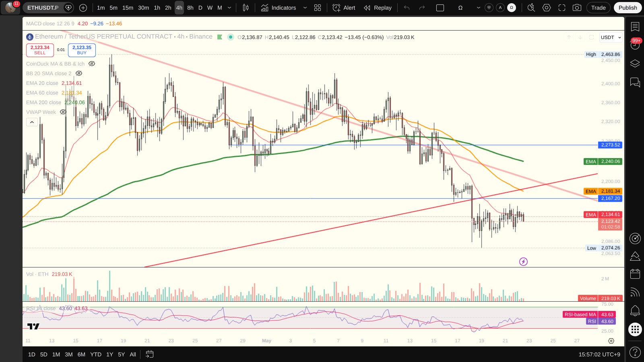Select the 1h timeframe

[157, 8]
